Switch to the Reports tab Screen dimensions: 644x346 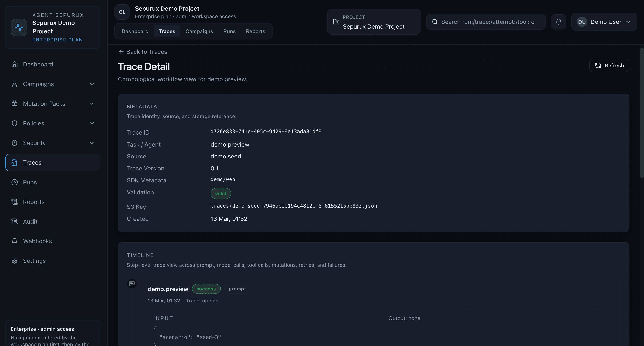pyautogui.click(x=256, y=31)
